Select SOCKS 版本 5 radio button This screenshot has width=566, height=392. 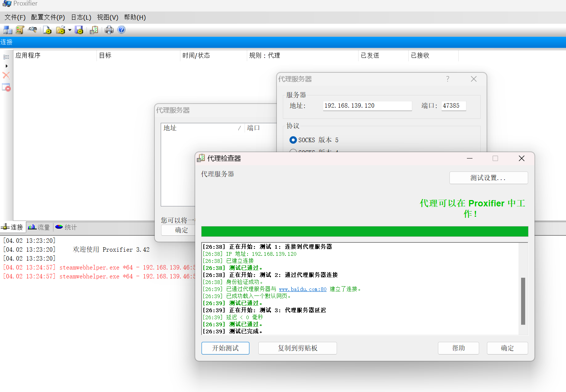point(293,140)
